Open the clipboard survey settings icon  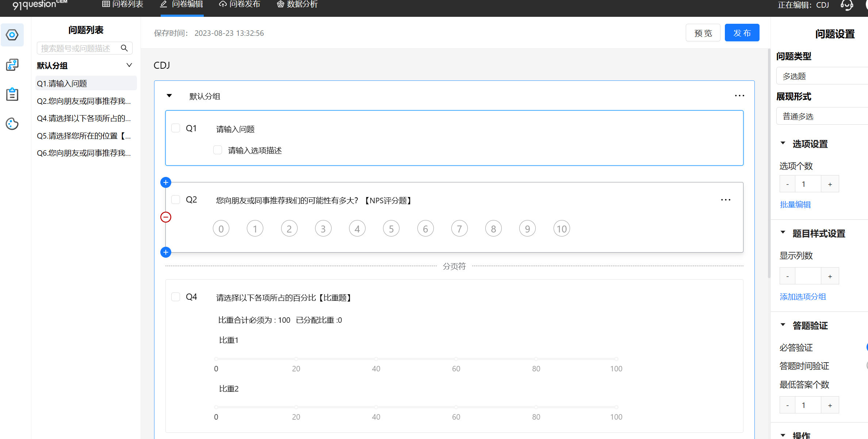pos(12,94)
